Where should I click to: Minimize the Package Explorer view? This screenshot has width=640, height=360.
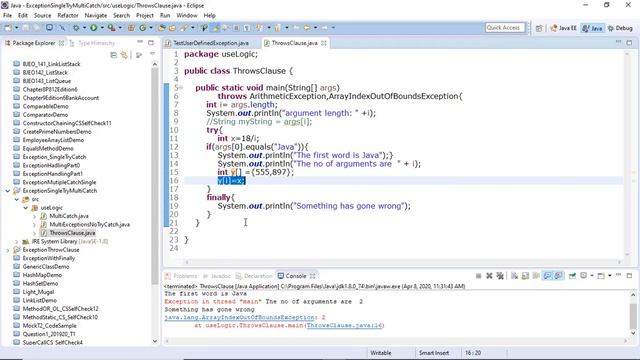click(140, 42)
